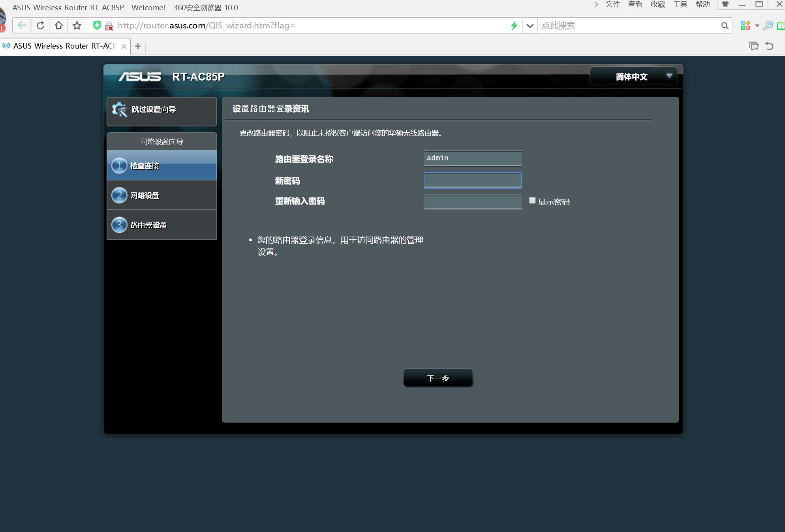This screenshot has height=532, width=785.
Task: Reload the page with the refresh icon
Action: tap(40, 26)
